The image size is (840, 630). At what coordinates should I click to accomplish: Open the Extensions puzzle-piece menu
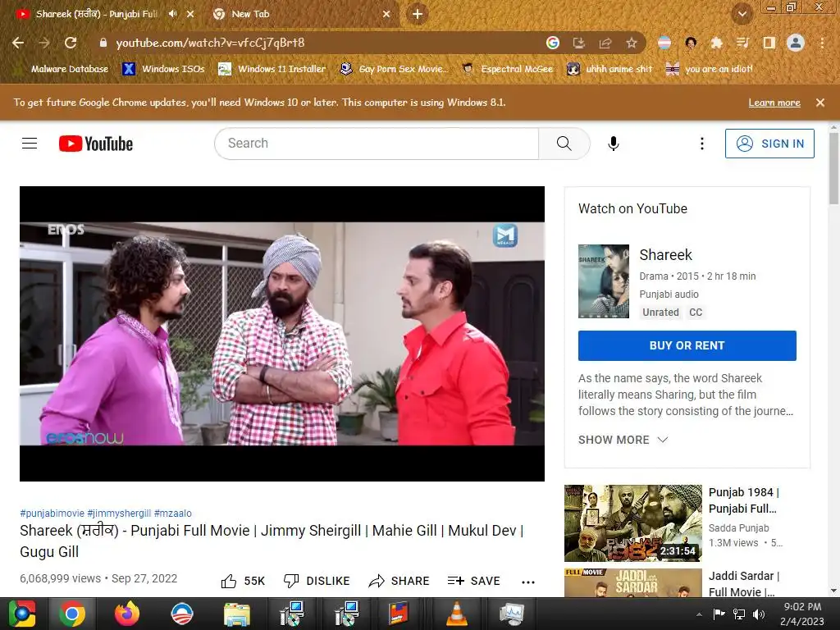tap(717, 43)
